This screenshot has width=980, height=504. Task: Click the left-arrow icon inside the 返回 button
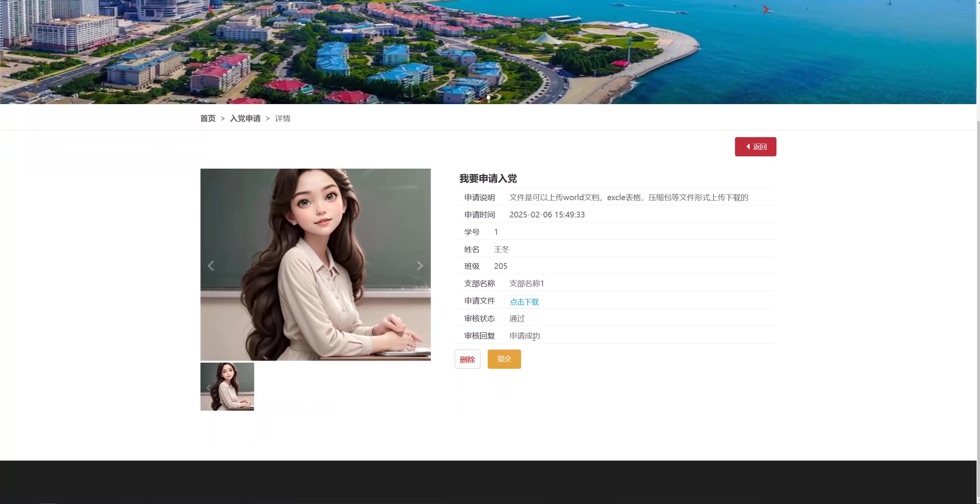[748, 146]
